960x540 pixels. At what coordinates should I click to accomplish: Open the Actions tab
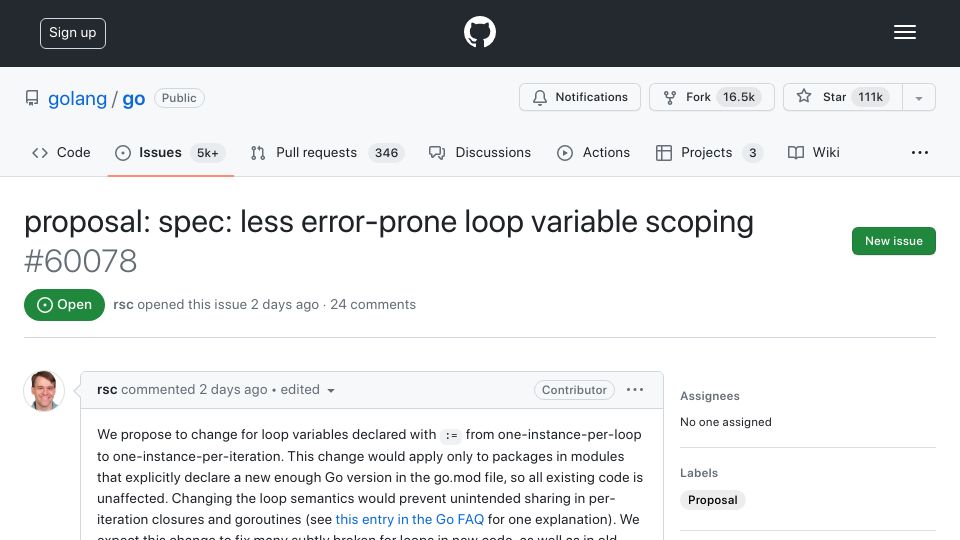(x=593, y=152)
